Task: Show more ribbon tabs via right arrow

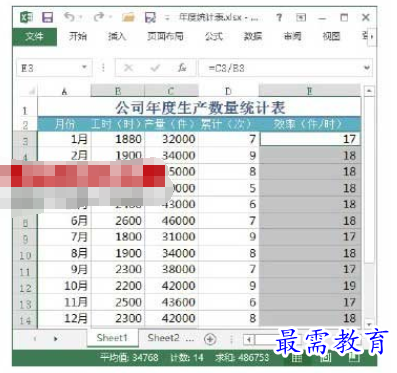Action: 372,36
